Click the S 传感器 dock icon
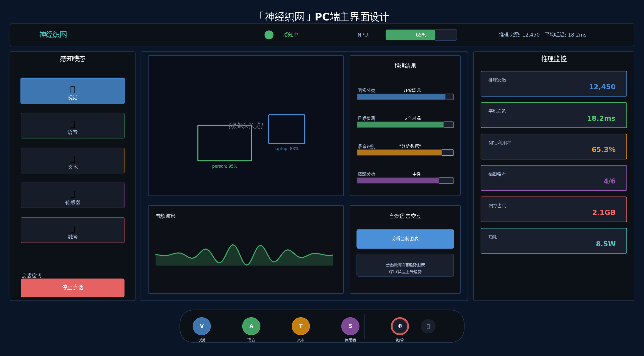The height and width of the screenshot is (356, 644). (x=350, y=326)
